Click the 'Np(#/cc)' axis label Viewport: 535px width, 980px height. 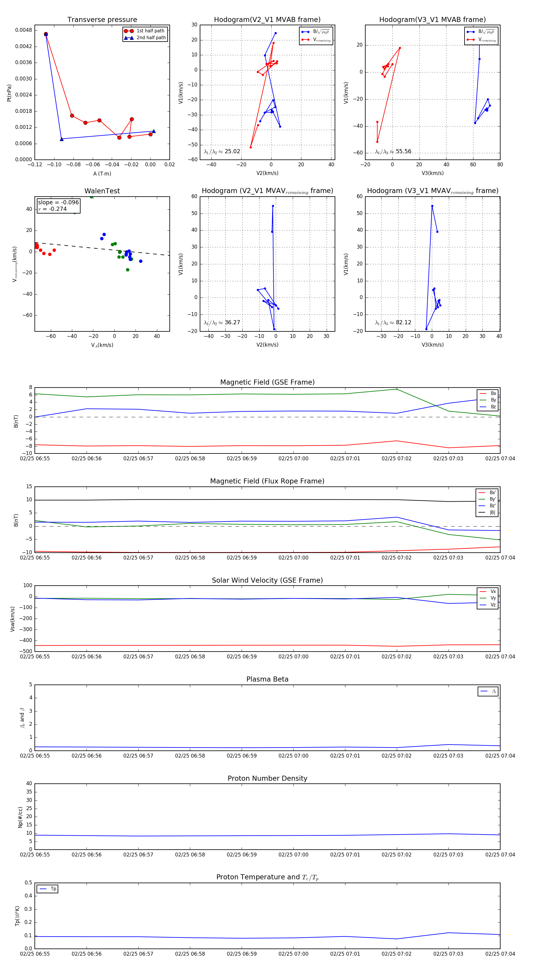click(20, 817)
